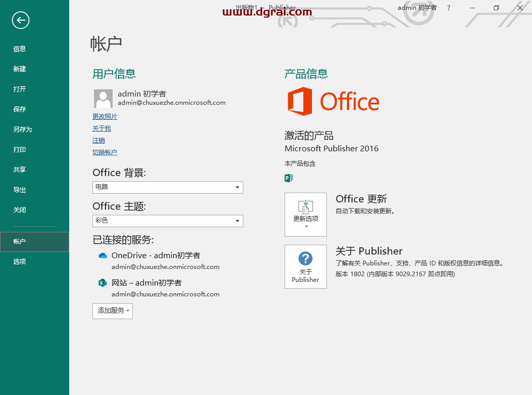Click the user profile avatar picture
The height and width of the screenshot is (395, 532).
[x=103, y=99]
